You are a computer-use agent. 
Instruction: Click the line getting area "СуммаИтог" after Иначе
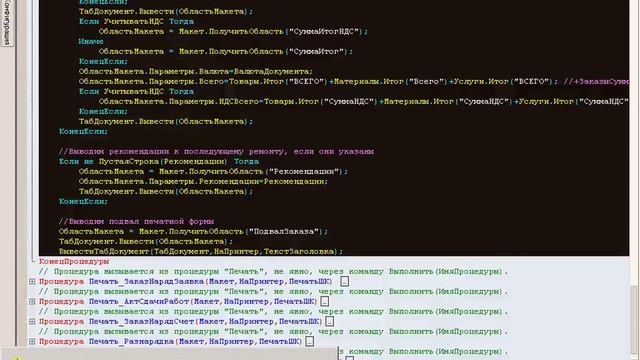point(226,51)
